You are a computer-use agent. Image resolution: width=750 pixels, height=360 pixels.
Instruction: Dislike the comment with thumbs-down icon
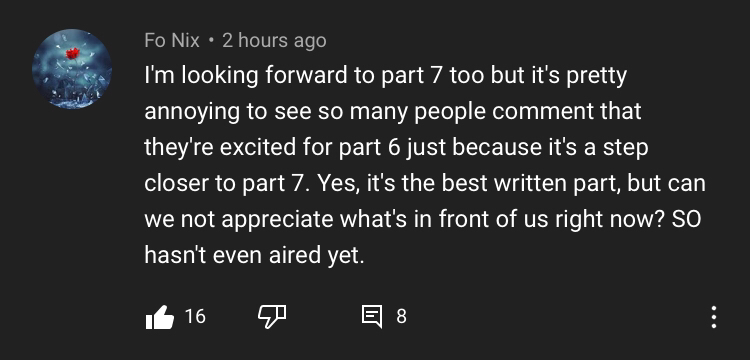click(x=272, y=317)
